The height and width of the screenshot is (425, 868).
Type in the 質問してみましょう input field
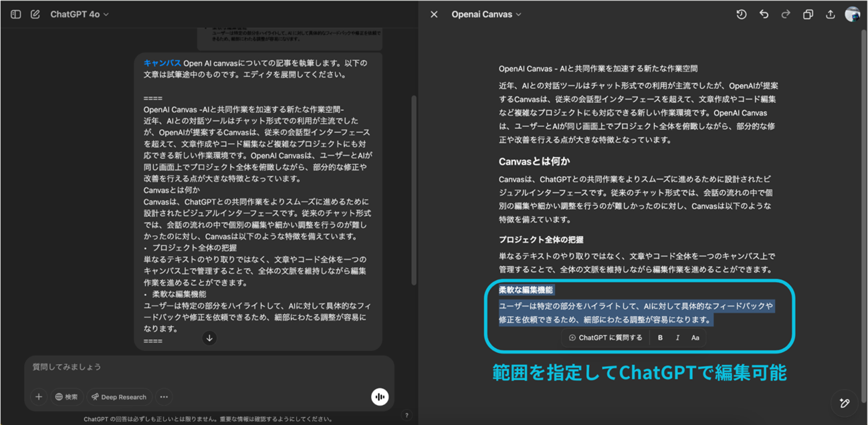click(201, 367)
